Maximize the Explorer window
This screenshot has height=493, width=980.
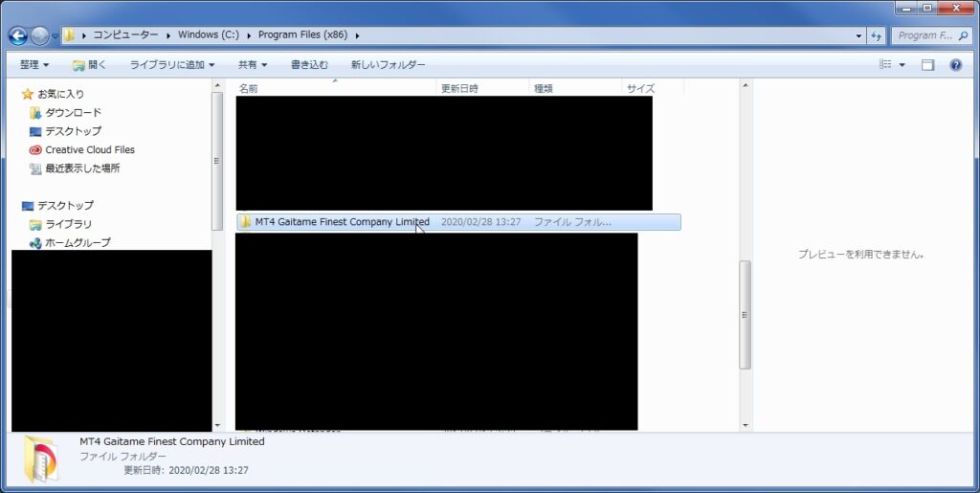pos(926,8)
